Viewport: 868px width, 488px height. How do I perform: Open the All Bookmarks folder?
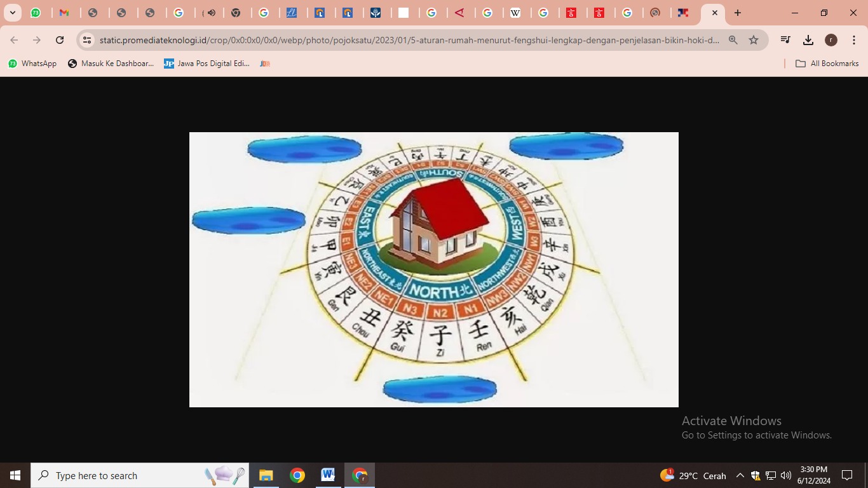[x=827, y=64]
